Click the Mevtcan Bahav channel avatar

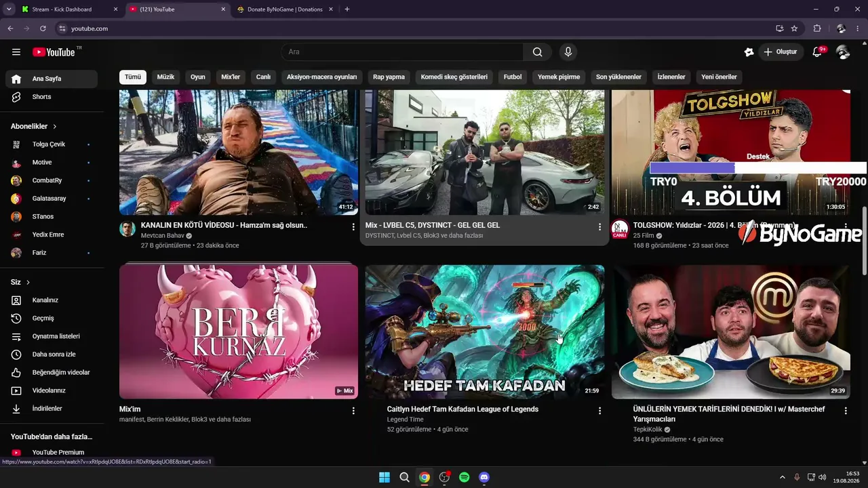pyautogui.click(x=127, y=228)
